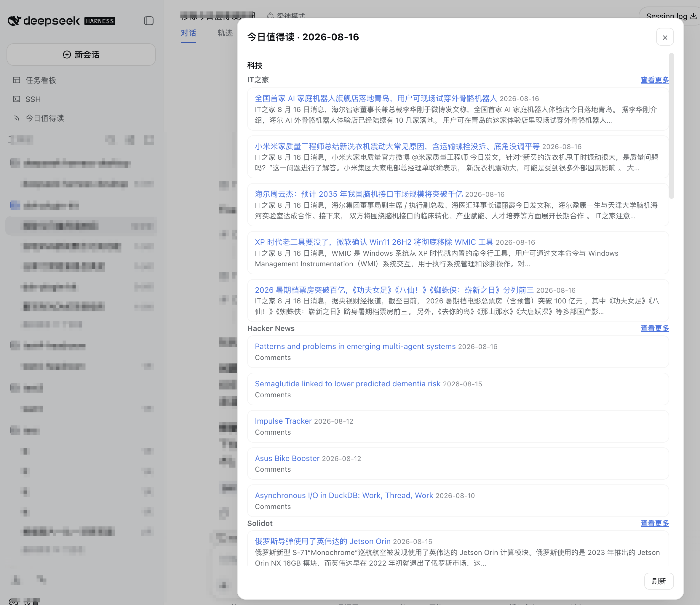The image size is (700, 605).
Task: Click Comments under Patterns and problems article
Action: pyautogui.click(x=273, y=357)
